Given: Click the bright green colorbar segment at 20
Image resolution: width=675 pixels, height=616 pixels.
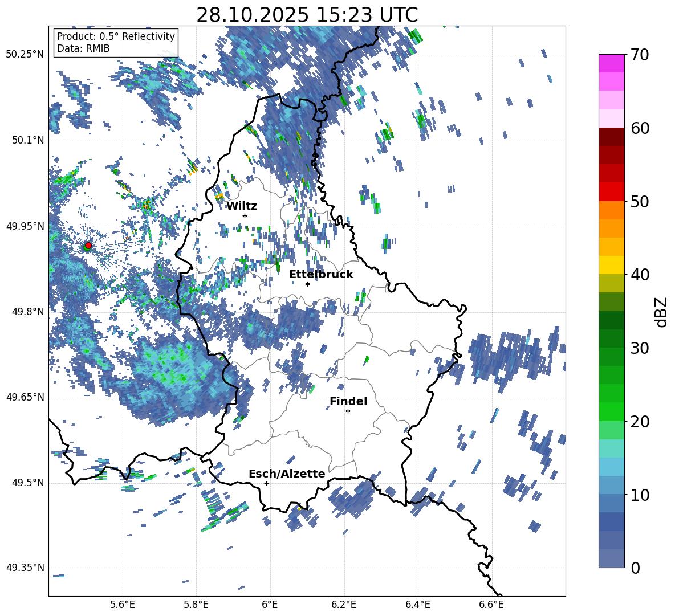Looking at the screenshot, I should [611, 411].
